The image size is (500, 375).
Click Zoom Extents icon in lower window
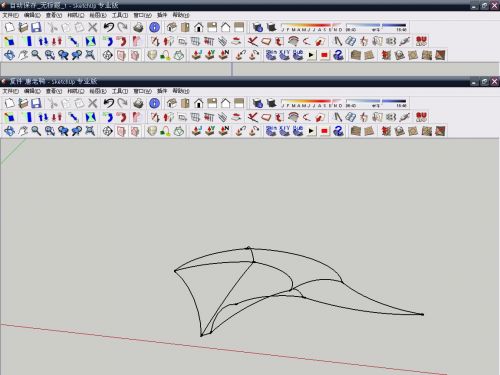click(x=90, y=131)
